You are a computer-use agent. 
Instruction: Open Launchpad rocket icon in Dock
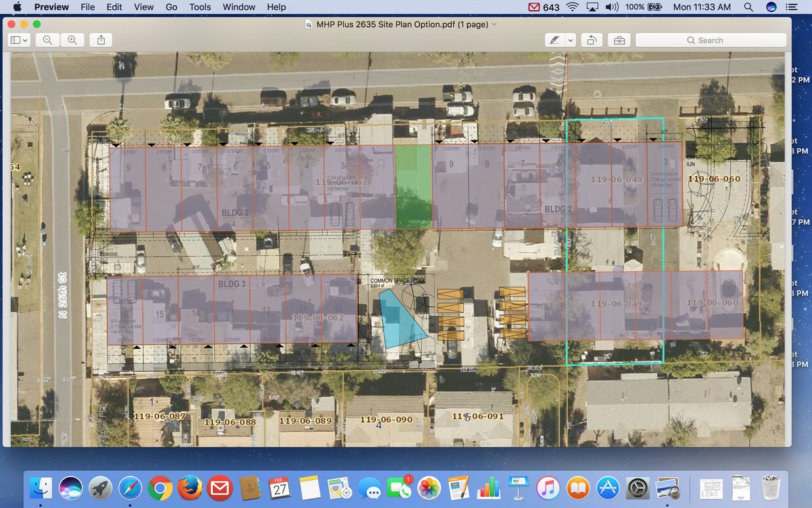click(100, 488)
